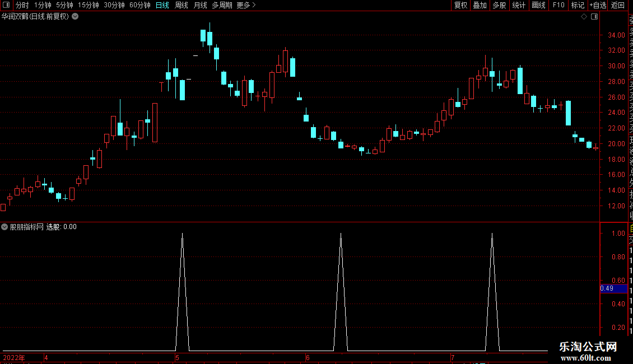Open the 复权 adjustment menu

pos(460,5)
